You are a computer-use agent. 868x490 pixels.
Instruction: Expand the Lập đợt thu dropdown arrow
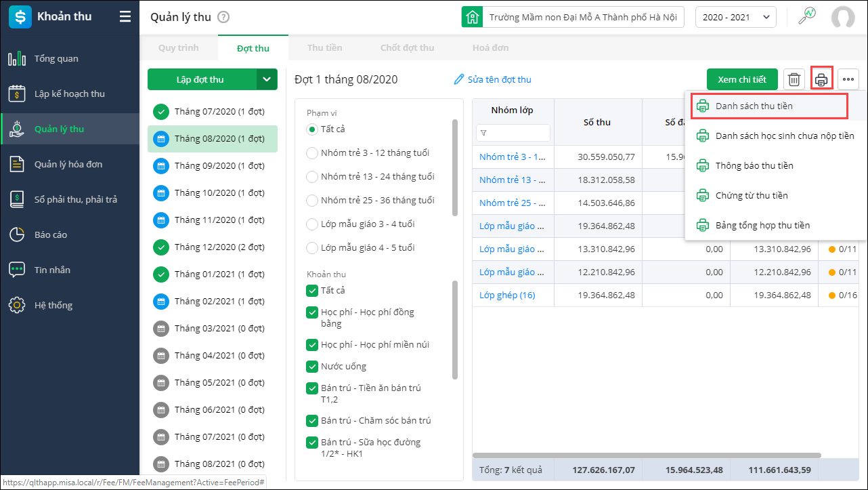(267, 79)
